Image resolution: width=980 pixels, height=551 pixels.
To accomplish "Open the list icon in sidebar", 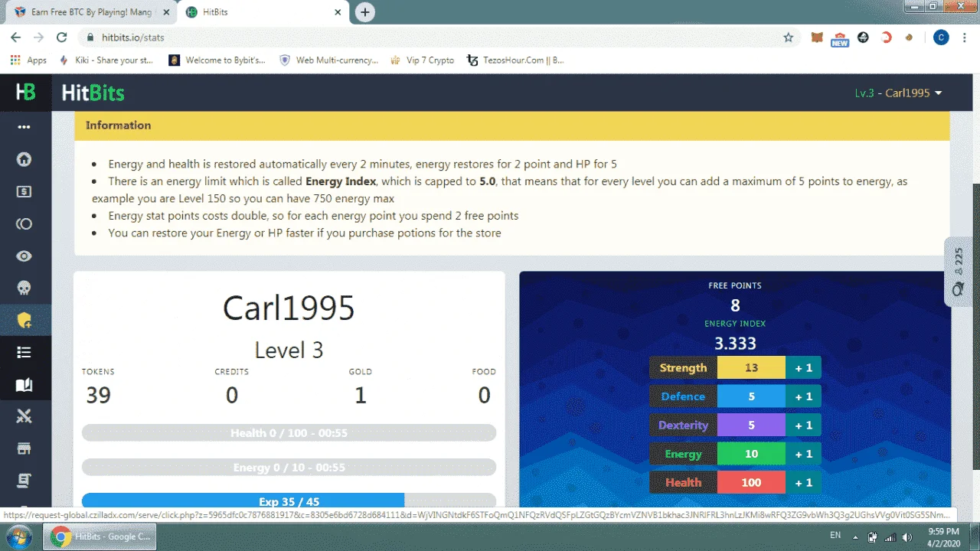I will pos(24,352).
